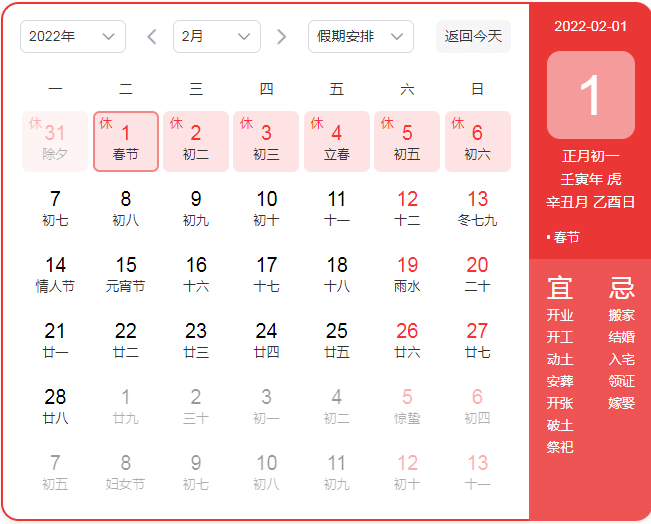Select March 8 妇女节 date
The image size is (651, 524).
click(x=126, y=472)
